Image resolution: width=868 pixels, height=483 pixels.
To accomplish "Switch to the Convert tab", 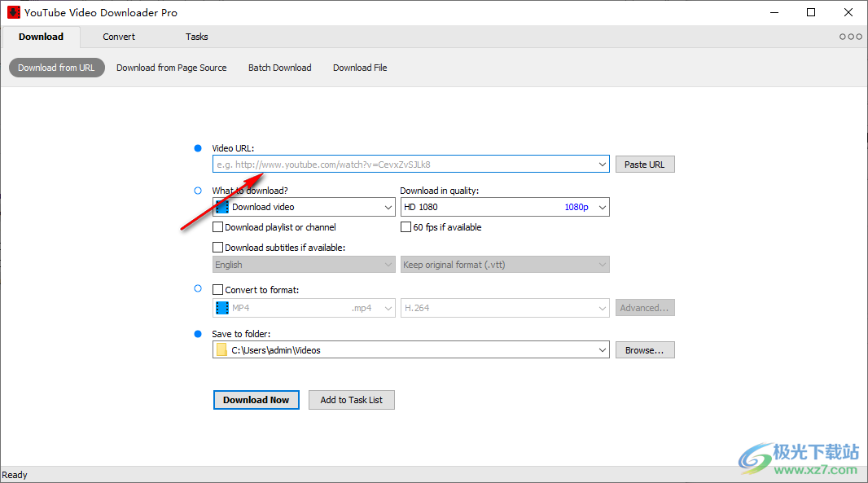I will pos(119,37).
